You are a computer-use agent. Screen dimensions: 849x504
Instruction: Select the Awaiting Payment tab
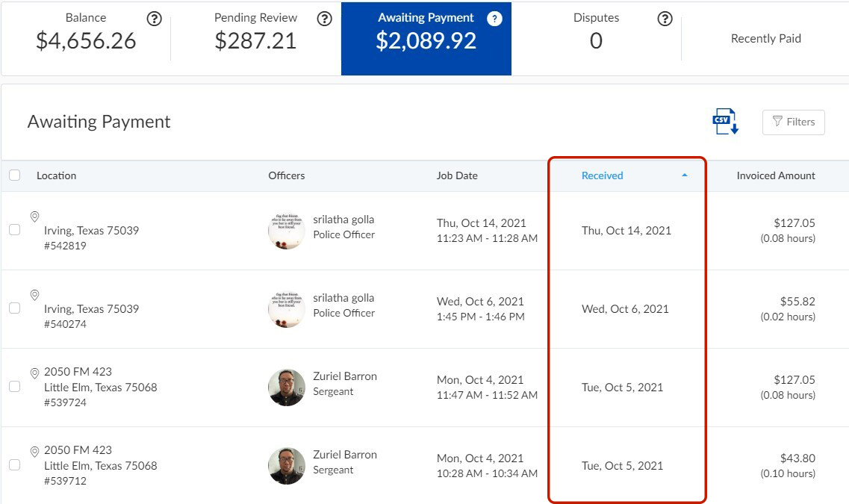[x=426, y=38]
